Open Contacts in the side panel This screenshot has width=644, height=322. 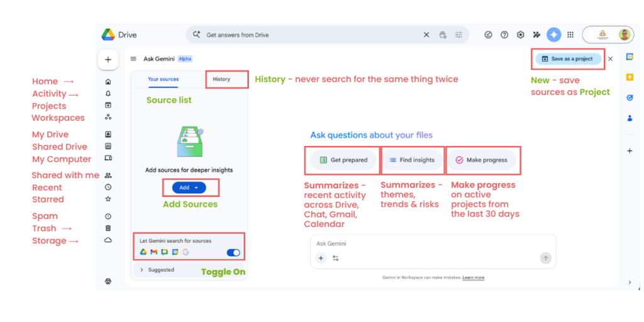pyautogui.click(x=630, y=118)
